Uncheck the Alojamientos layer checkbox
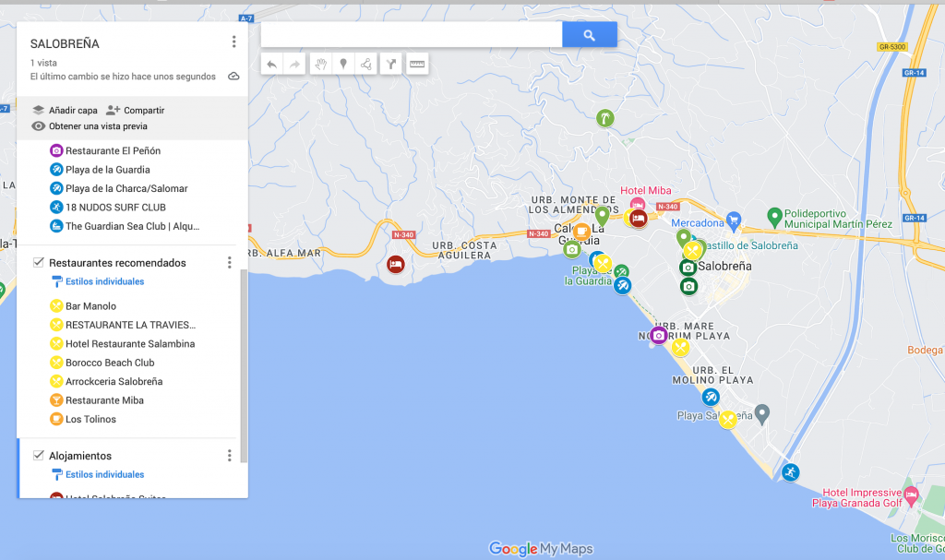Screen dimensions: 945x560 click(39, 456)
